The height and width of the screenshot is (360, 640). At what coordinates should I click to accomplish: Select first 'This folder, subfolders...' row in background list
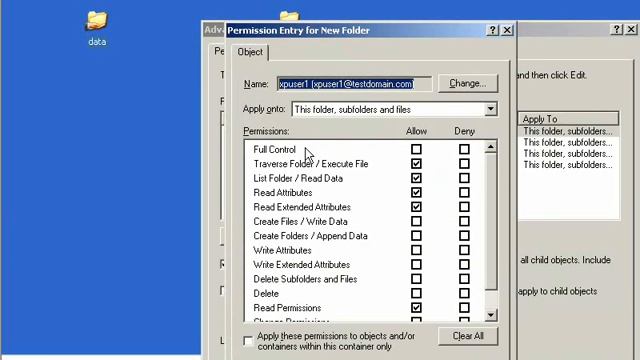(x=568, y=131)
